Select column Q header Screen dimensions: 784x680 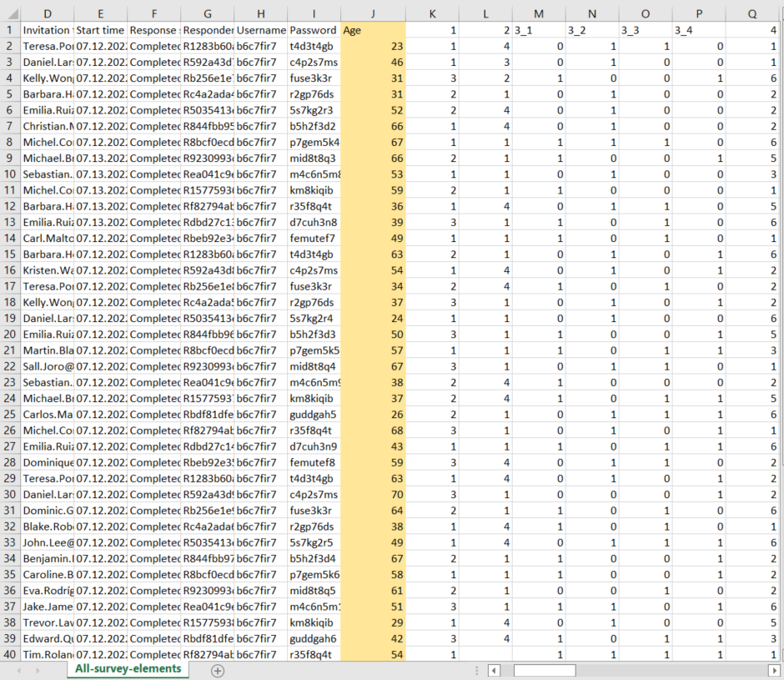[x=754, y=13]
